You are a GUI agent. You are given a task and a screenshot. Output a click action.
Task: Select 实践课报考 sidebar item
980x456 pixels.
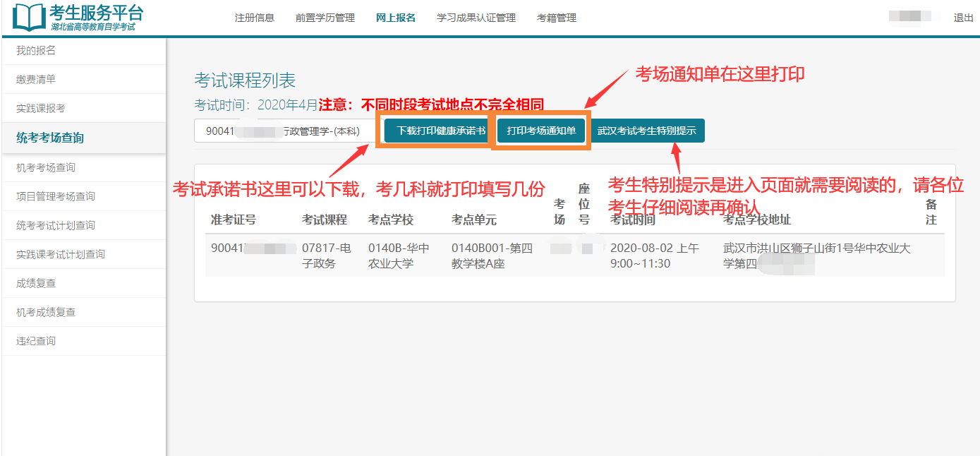pos(41,108)
